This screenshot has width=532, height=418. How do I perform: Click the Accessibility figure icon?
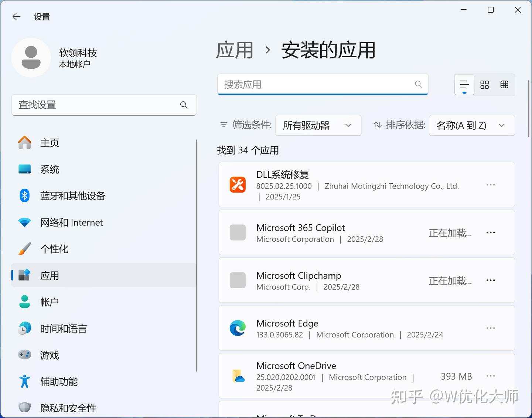click(25, 381)
